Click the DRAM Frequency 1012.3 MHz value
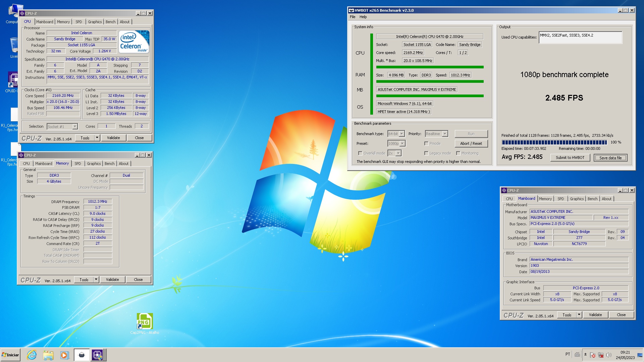644x362 pixels. [98, 202]
